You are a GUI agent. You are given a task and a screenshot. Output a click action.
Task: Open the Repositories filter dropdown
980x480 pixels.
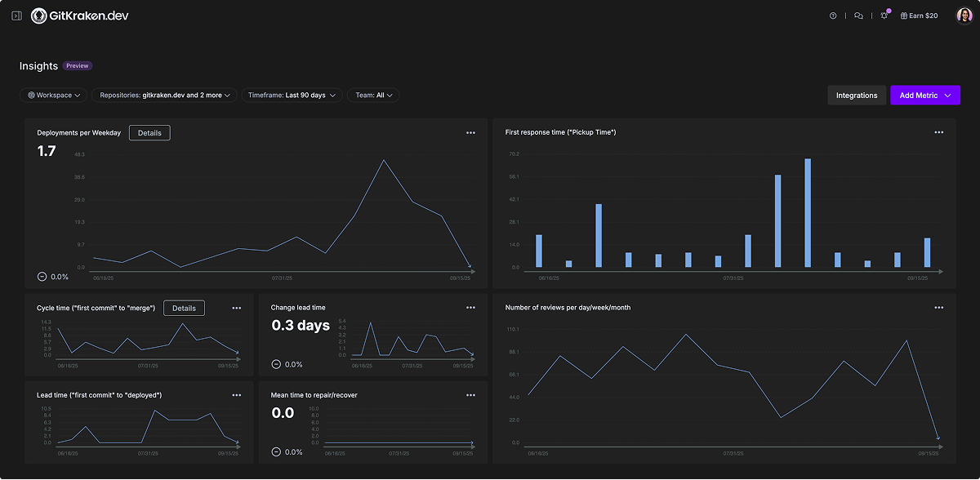pos(165,96)
